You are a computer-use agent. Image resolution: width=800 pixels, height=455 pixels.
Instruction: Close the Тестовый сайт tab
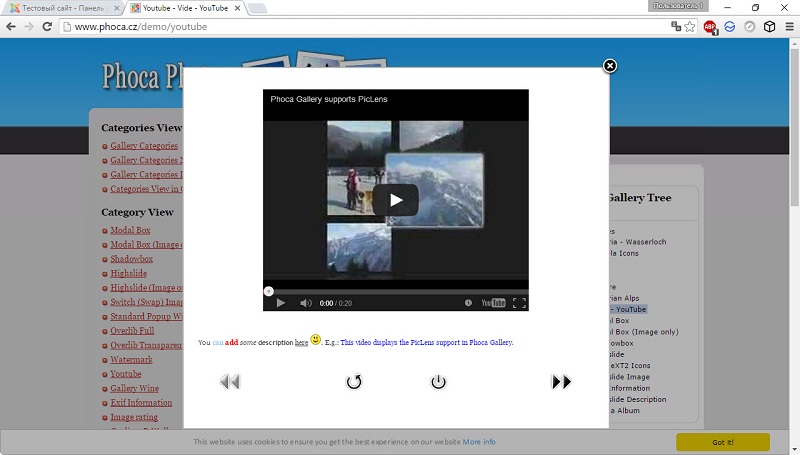[117, 8]
